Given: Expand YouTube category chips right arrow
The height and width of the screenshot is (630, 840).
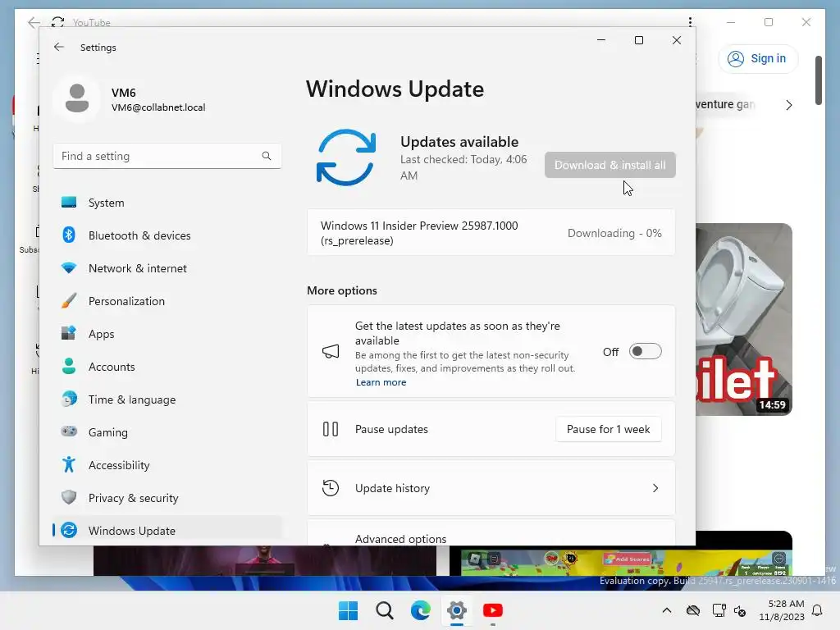Looking at the screenshot, I should point(788,105).
